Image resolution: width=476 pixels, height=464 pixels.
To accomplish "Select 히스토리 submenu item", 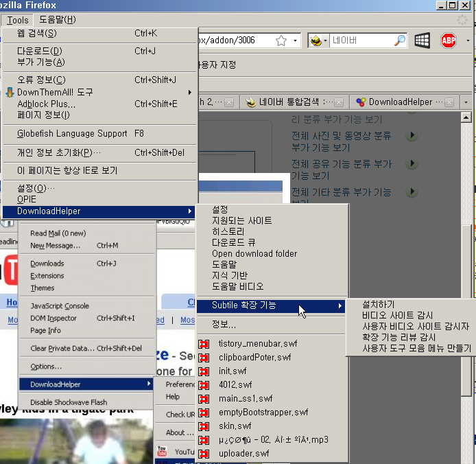I will pyautogui.click(x=272, y=231).
